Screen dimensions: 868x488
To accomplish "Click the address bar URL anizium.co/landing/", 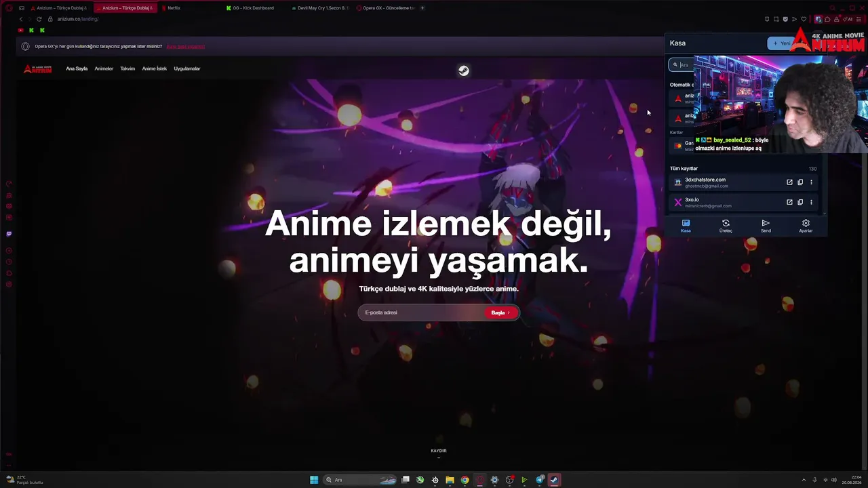I will click(x=78, y=19).
